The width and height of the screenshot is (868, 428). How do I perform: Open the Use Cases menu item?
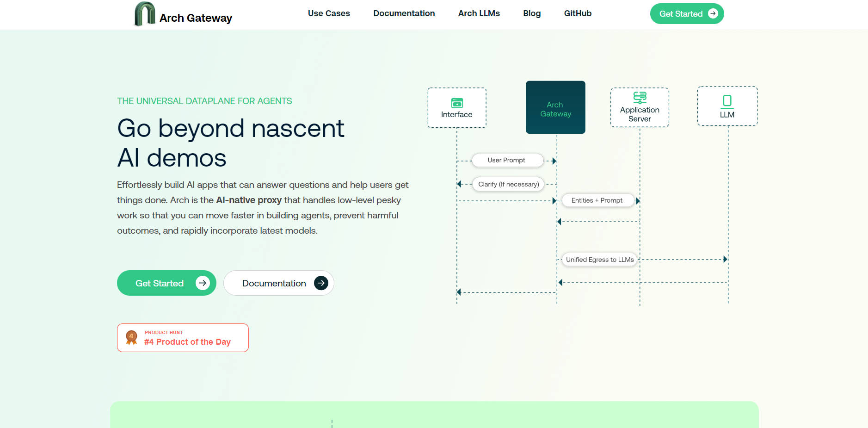pyautogui.click(x=329, y=13)
